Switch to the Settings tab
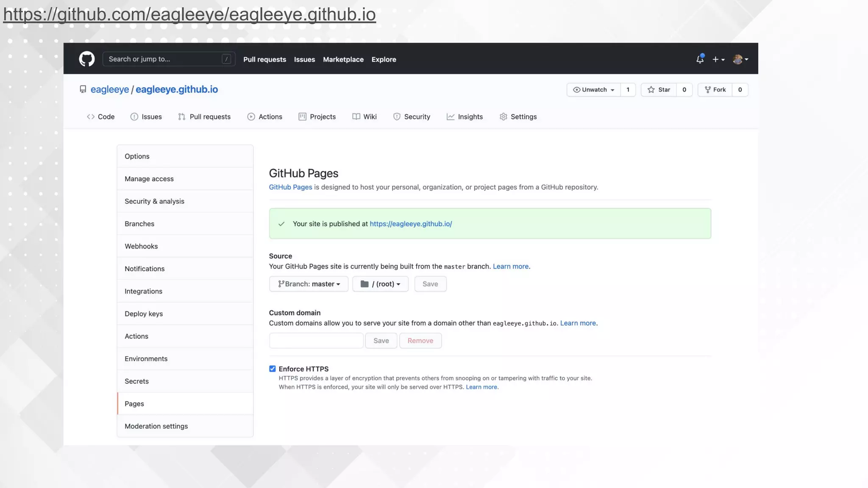 (518, 116)
